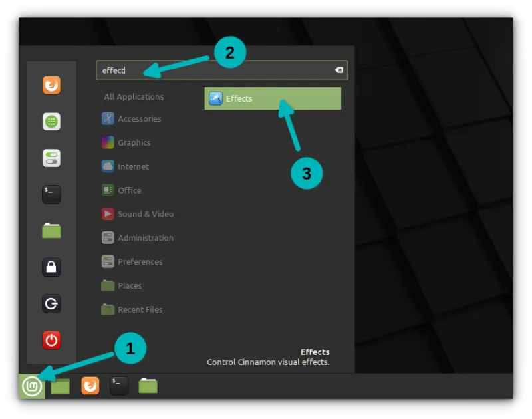Lock the screen using the padlock icon
The image size is (532, 419).
point(51,267)
